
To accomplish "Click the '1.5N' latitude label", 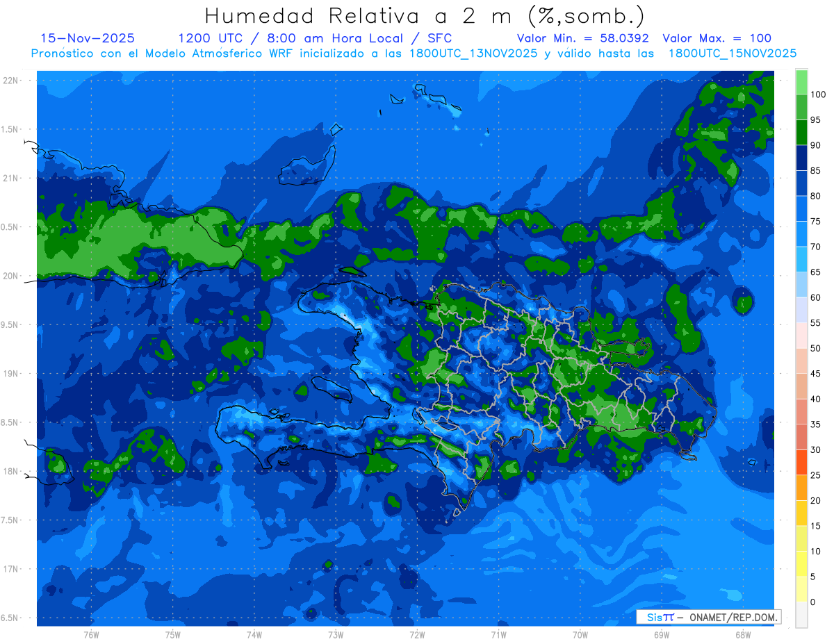I will point(10,129).
